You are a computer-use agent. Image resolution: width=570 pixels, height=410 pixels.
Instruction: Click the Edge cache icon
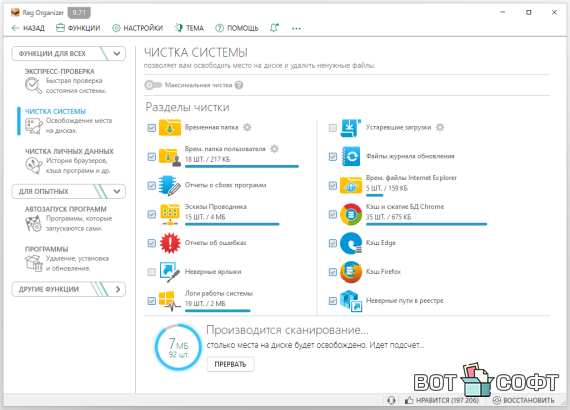tap(351, 243)
